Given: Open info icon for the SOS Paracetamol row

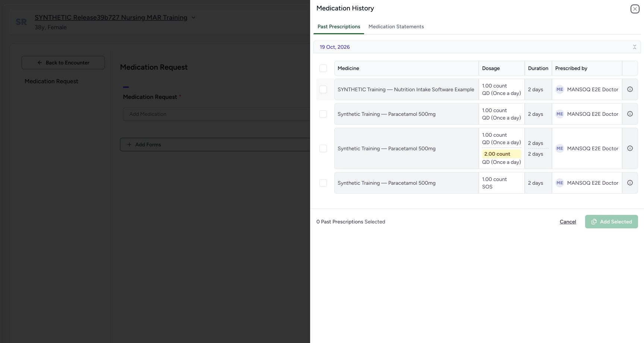Looking at the screenshot, I should click(x=630, y=183).
